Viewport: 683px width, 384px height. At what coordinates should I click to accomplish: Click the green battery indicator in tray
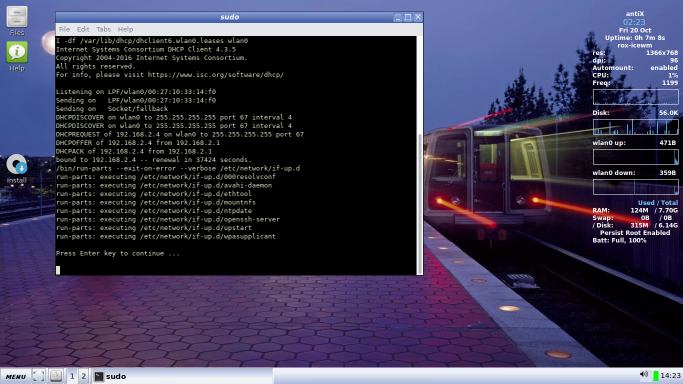point(656,376)
